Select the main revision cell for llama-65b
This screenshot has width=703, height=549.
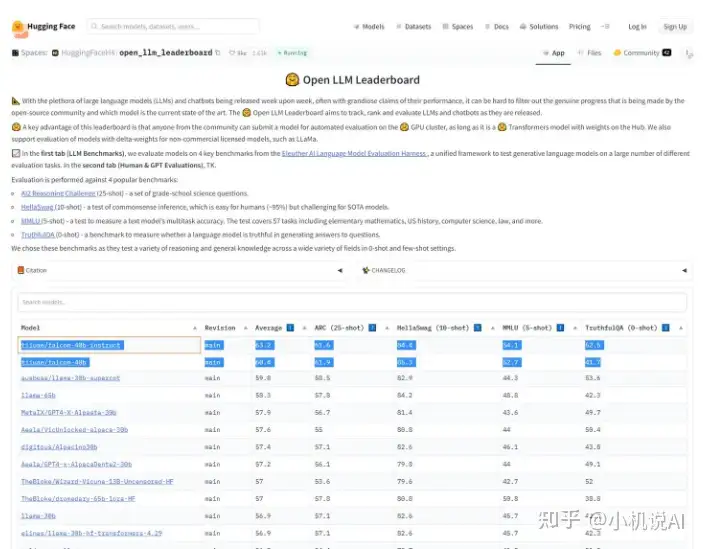213,395
